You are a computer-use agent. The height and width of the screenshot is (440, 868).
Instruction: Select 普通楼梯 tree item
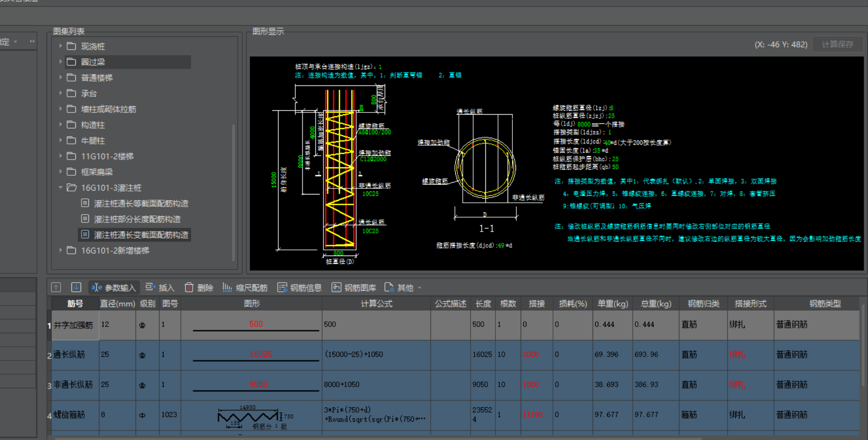tap(97, 78)
